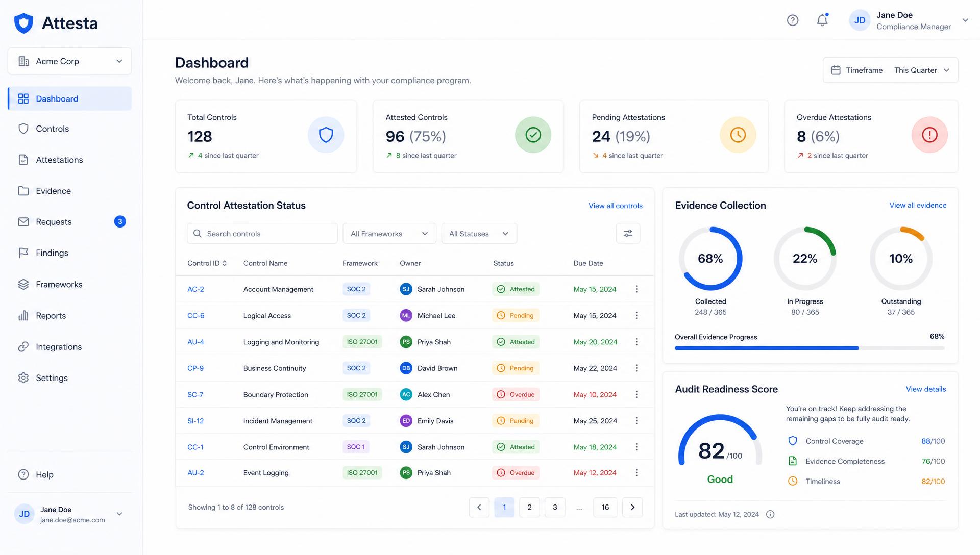Click the Timeliness clock icon
This screenshot has height=555, width=980.
[793, 481]
